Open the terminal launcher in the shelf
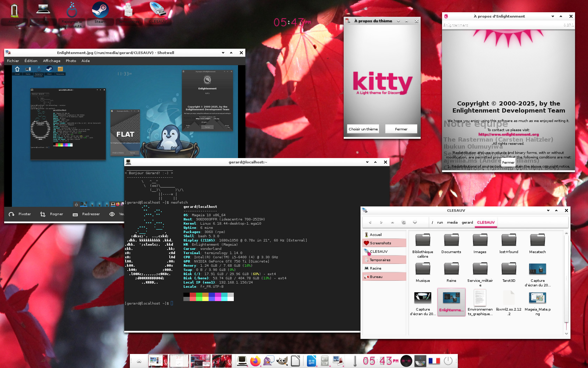The height and width of the screenshot is (368, 588). (x=242, y=361)
